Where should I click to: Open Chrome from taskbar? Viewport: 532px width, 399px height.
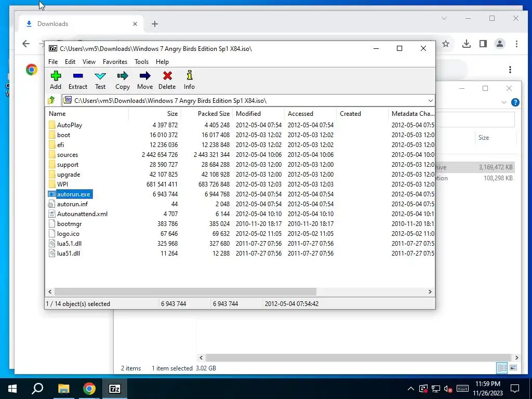tap(89, 389)
